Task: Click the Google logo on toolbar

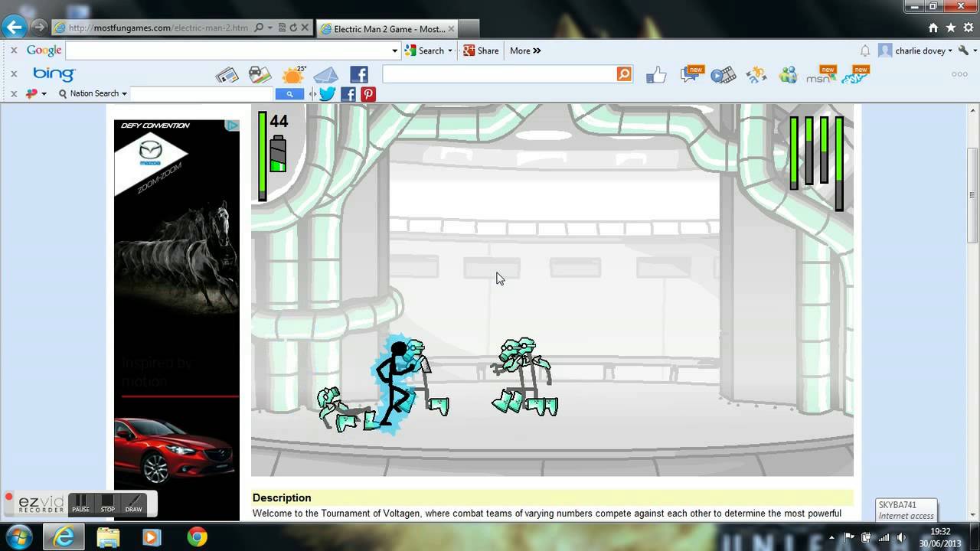Action: (44, 51)
